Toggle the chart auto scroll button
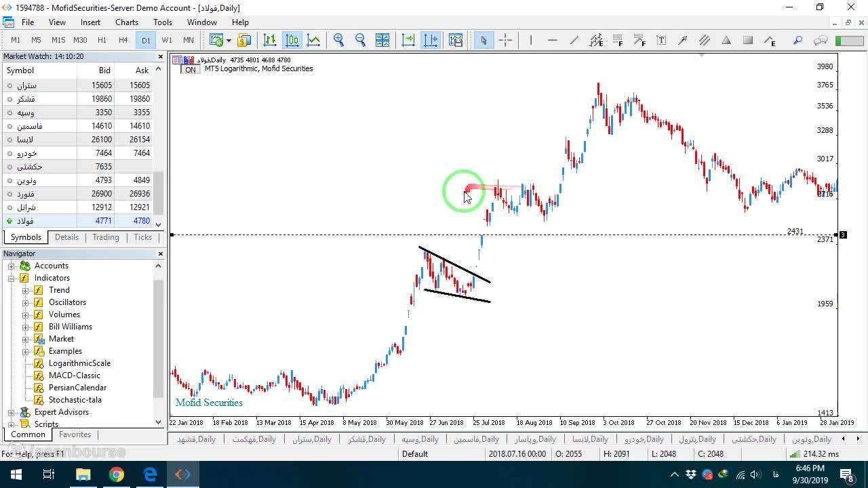The width and height of the screenshot is (868, 488). 408,40
